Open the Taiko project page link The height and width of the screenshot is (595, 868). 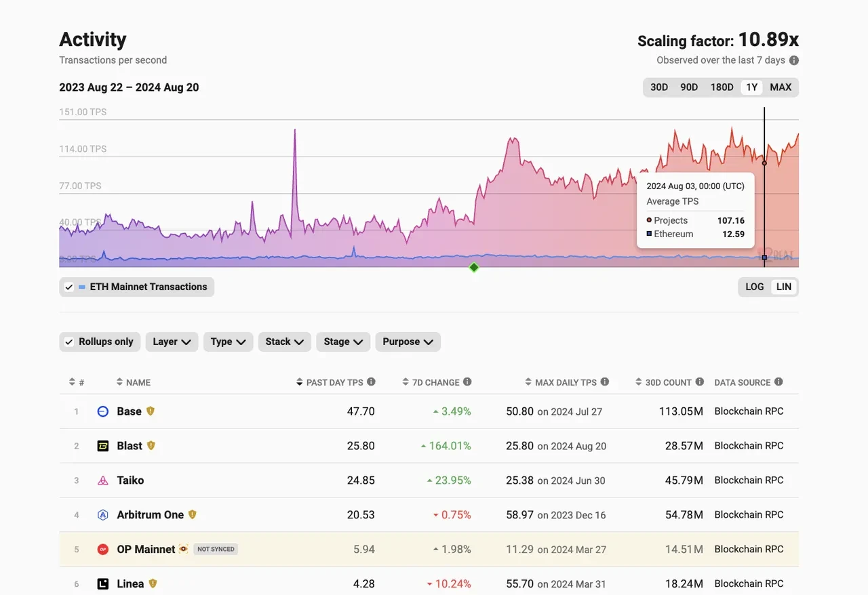tap(130, 480)
